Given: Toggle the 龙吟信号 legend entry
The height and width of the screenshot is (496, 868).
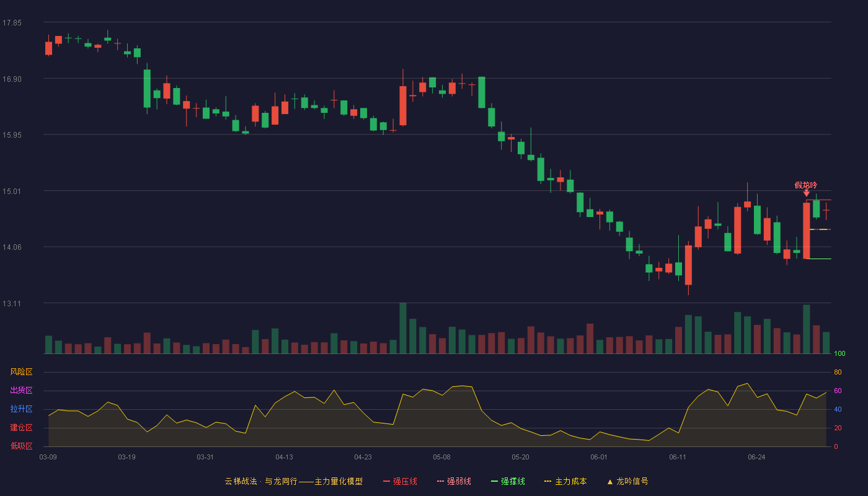Looking at the screenshot, I should [x=627, y=481].
